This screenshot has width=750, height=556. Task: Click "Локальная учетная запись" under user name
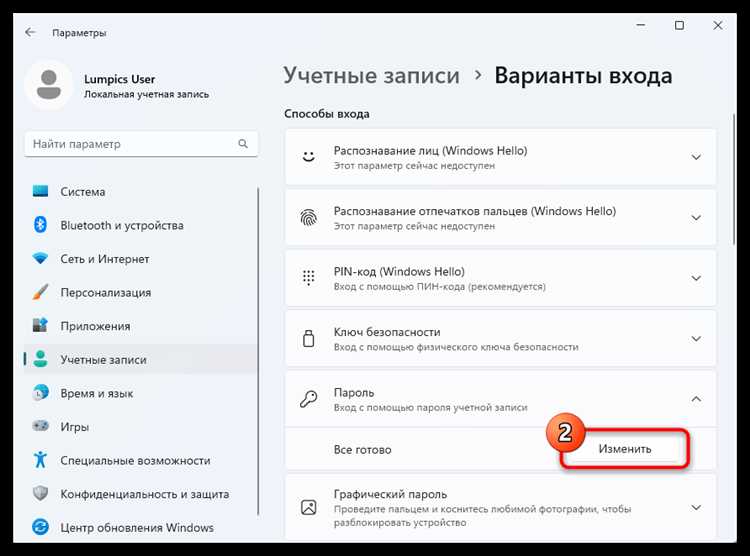tap(146, 94)
